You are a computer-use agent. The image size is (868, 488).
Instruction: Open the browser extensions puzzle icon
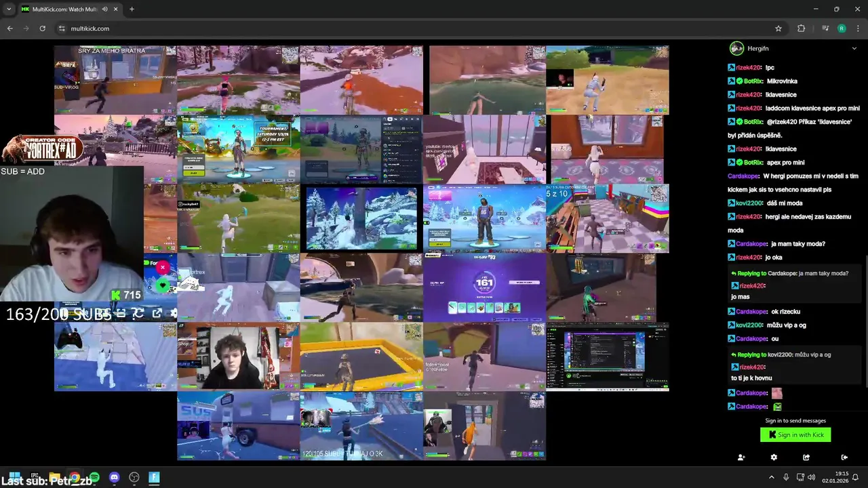(x=802, y=28)
